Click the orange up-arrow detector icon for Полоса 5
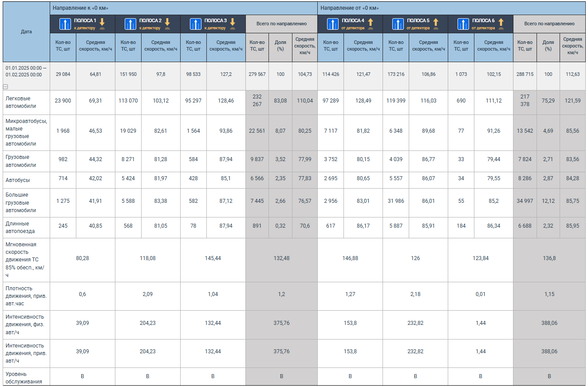Screen dimensions: 588x387 click(436, 24)
